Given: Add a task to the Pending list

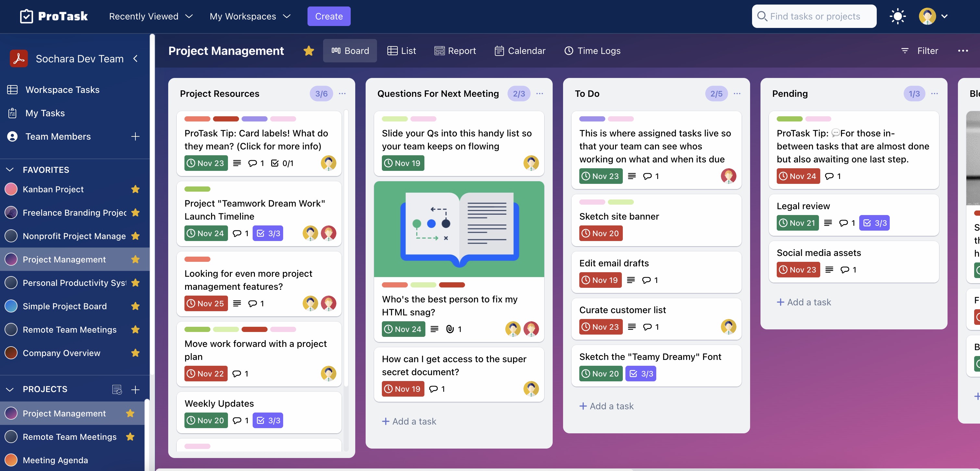Looking at the screenshot, I should click(x=803, y=302).
